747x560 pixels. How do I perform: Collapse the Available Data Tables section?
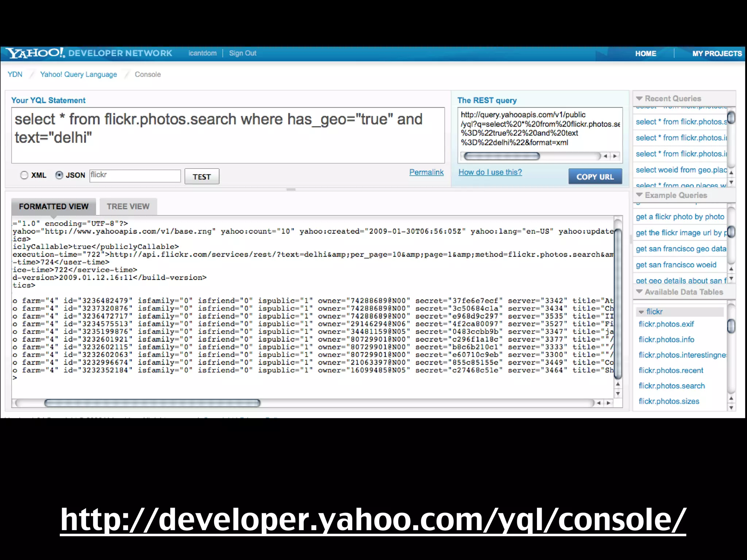(x=639, y=292)
